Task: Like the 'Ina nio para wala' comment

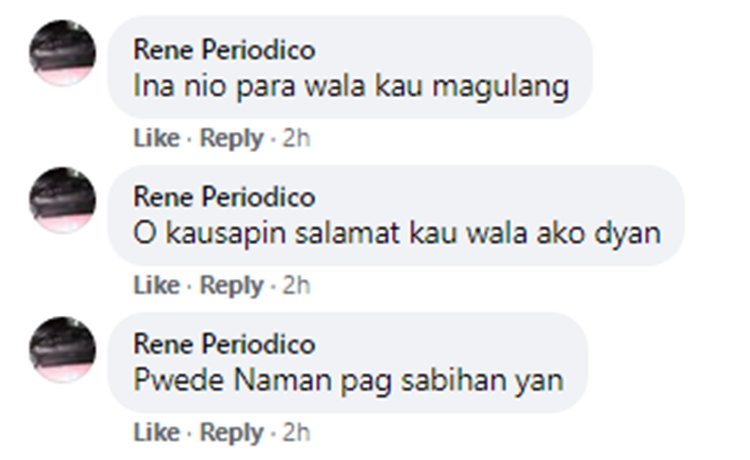Action: pyautogui.click(x=156, y=138)
